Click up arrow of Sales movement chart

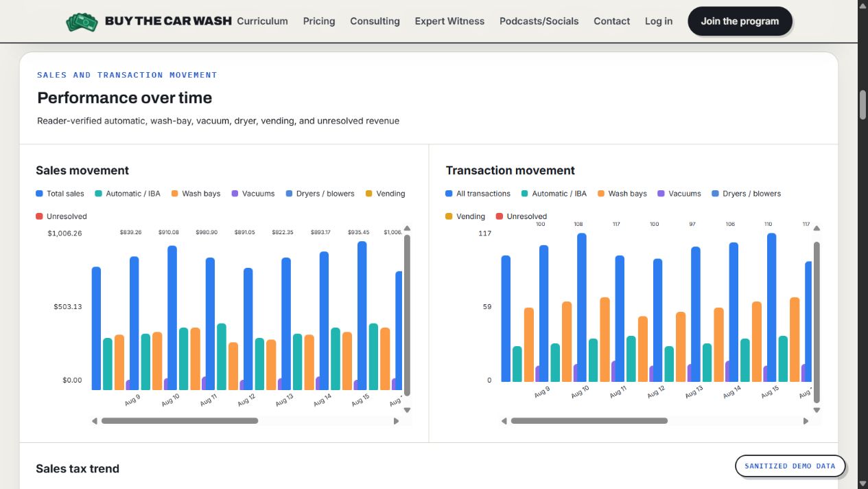coord(407,228)
